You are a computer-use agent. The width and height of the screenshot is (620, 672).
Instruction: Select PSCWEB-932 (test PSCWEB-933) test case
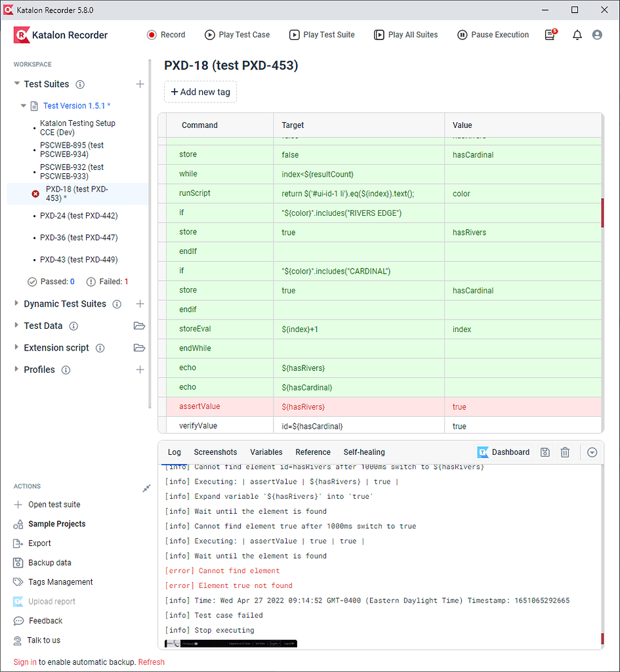(x=72, y=171)
